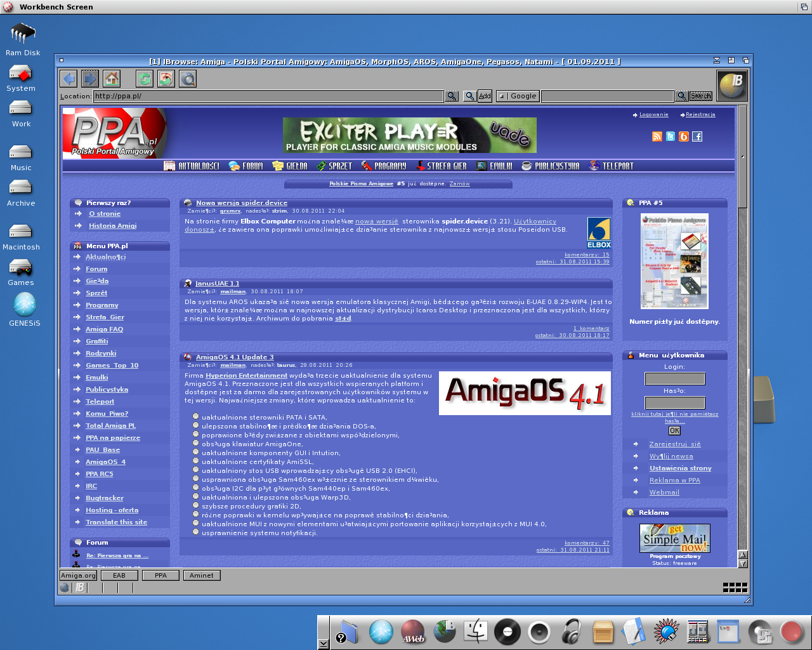This screenshot has width=812, height=650.
Task: Open the red ball icon in the dock
Action: [792, 632]
